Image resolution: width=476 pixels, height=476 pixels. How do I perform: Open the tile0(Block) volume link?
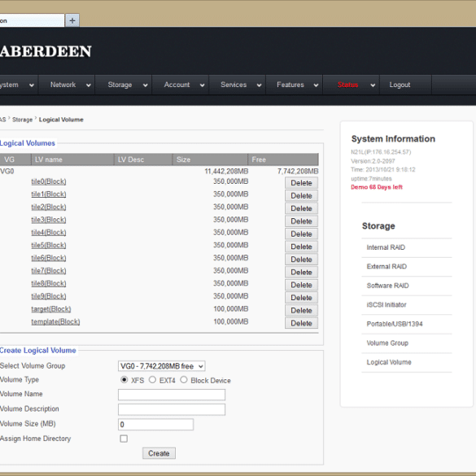[49, 181]
